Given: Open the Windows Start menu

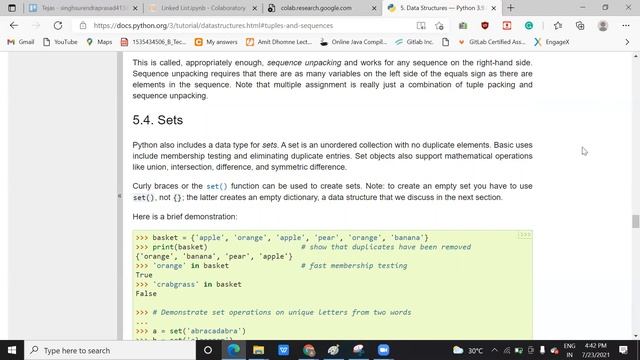Looking at the screenshot, I should click(12, 350).
